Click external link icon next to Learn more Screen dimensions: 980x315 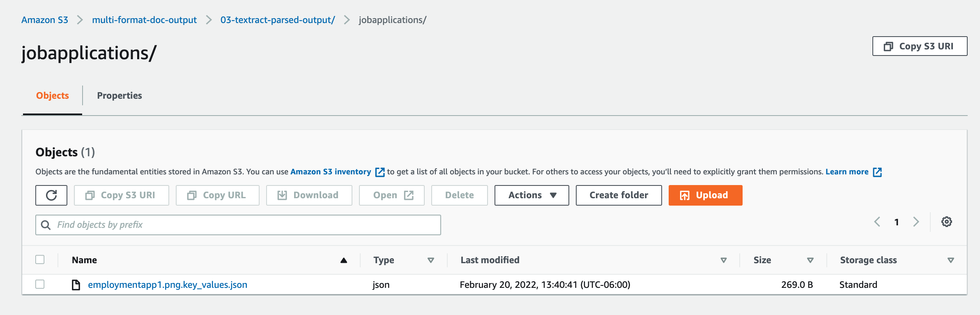click(877, 172)
